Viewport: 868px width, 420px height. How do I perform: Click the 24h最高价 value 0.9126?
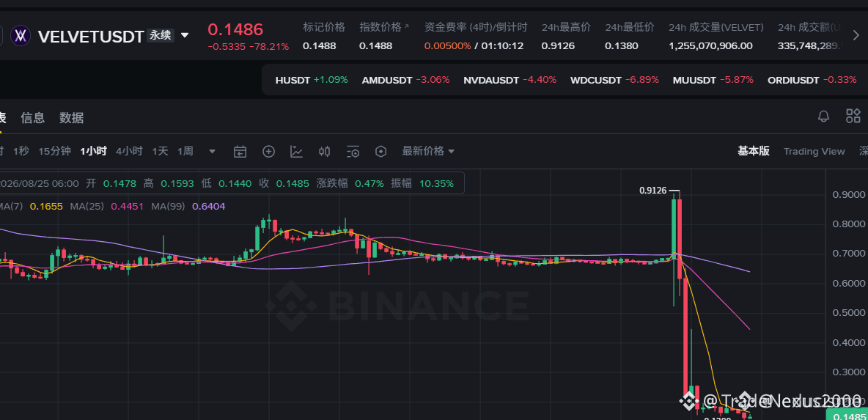pos(557,46)
